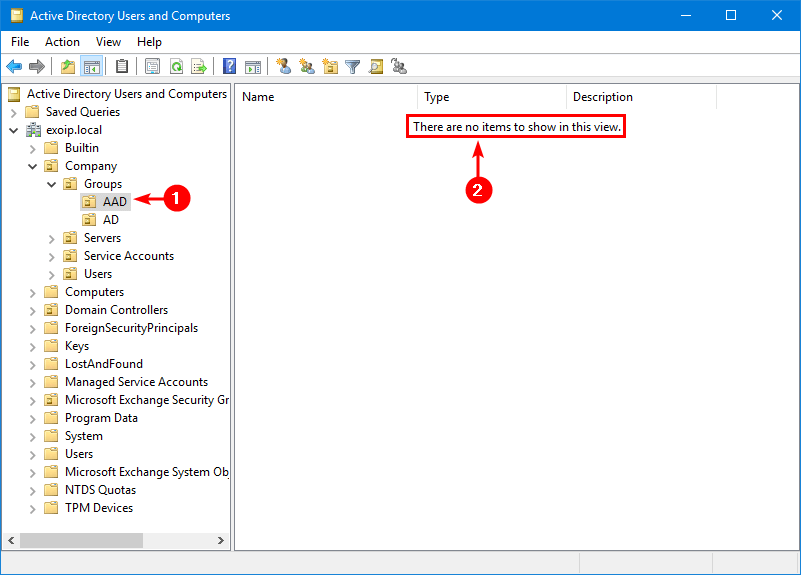
Task: Sort by the Type column header
Action: [x=492, y=97]
